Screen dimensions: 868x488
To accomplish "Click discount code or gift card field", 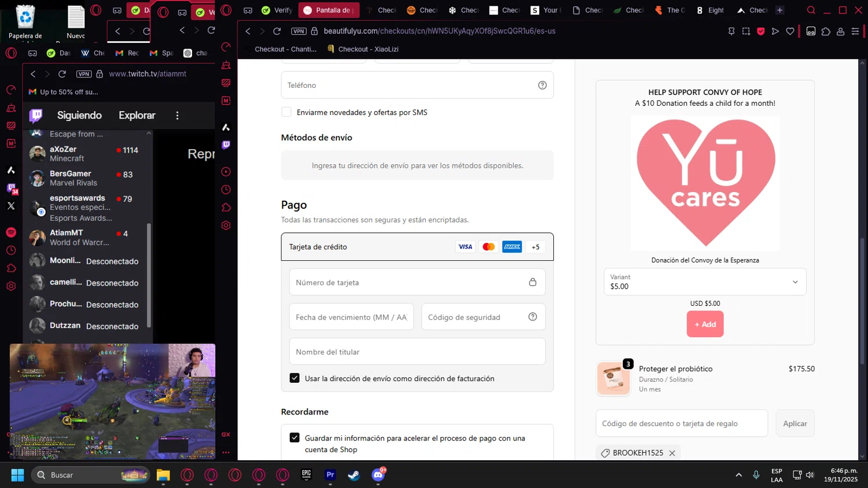I will [682, 423].
